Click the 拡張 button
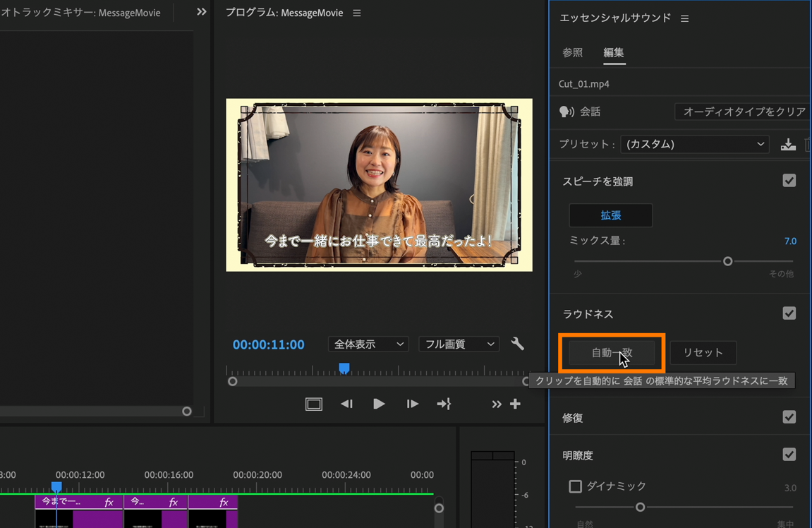The height and width of the screenshot is (528, 812). tap(610, 215)
